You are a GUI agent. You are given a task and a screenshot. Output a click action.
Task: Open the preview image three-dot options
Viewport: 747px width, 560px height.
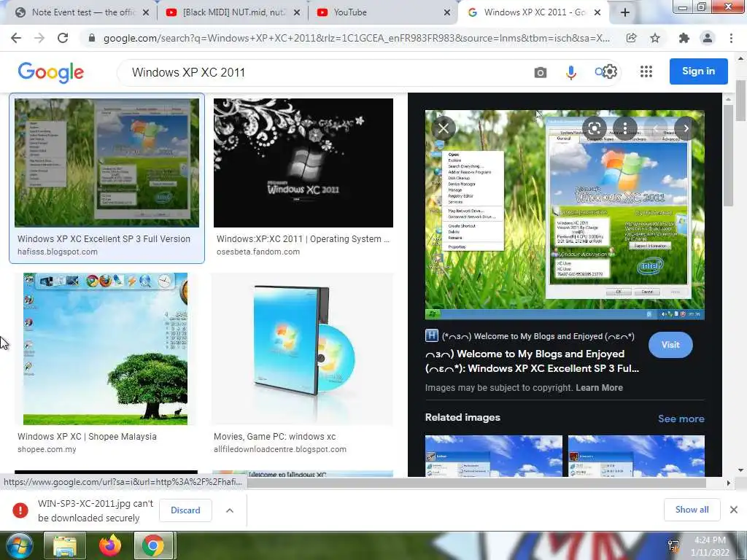pos(625,128)
